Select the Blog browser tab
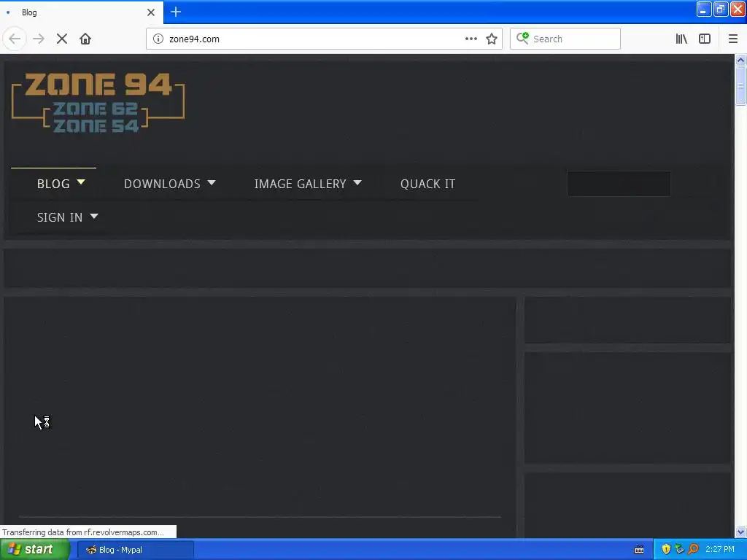The image size is (747, 560). pos(81,12)
